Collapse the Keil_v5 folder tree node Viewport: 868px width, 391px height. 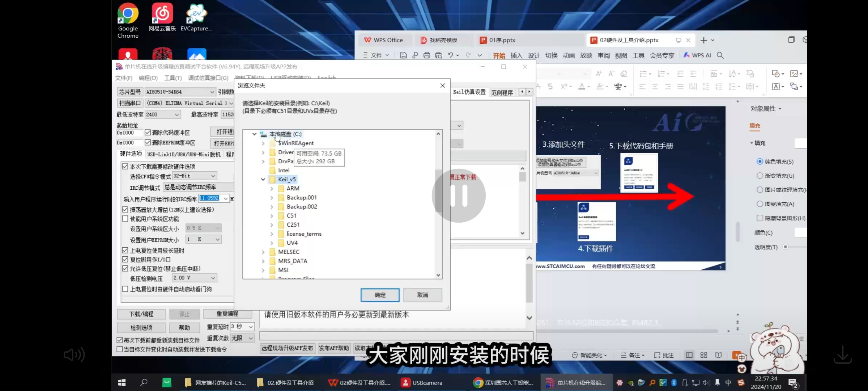pos(263,180)
